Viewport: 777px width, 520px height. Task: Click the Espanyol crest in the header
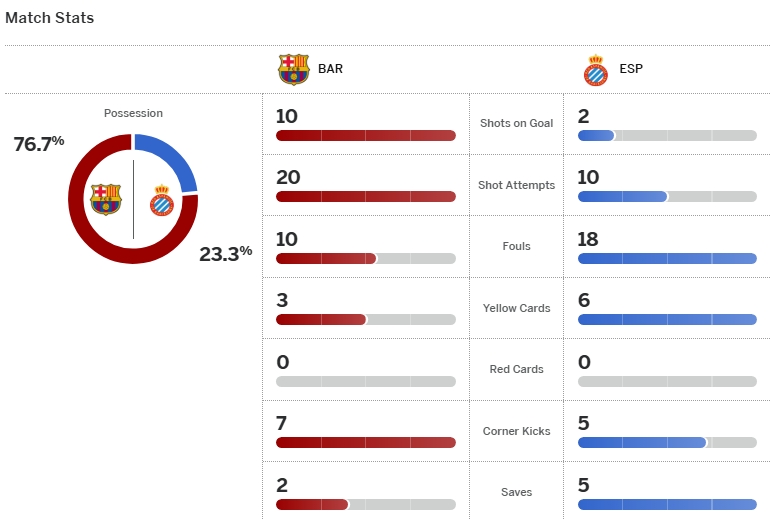pos(595,69)
